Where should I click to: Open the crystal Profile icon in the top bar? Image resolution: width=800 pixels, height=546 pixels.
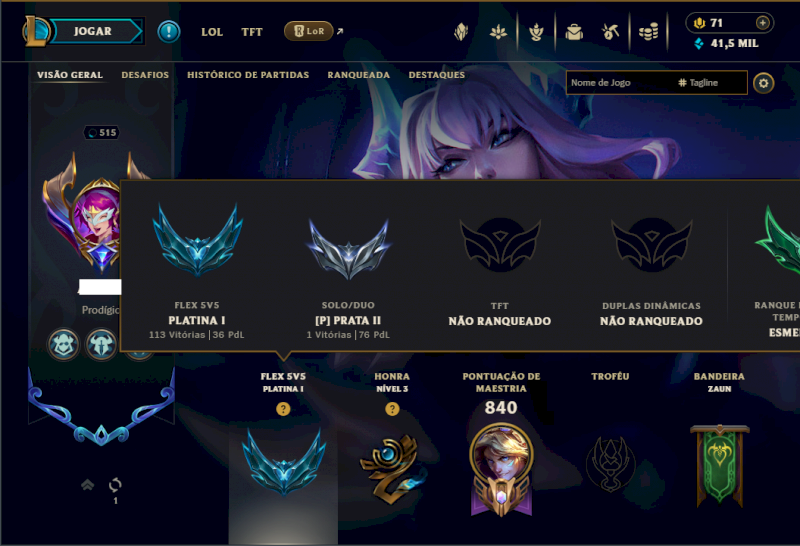[x=461, y=32]
